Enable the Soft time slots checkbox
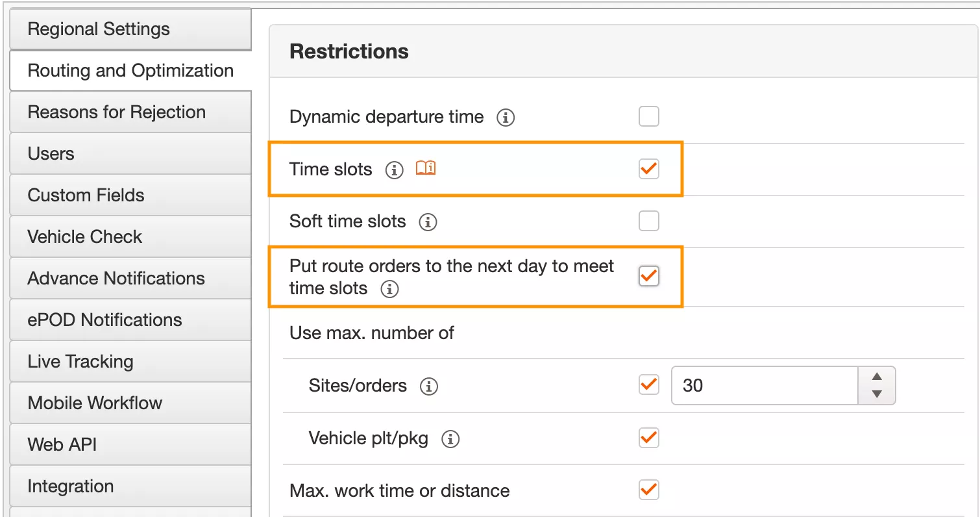Screen dimensions: 980x517 [648, 221]
